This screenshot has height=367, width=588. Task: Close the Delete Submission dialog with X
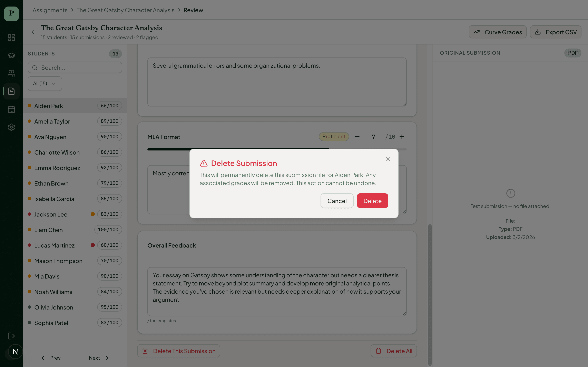[x=388, y=159]
